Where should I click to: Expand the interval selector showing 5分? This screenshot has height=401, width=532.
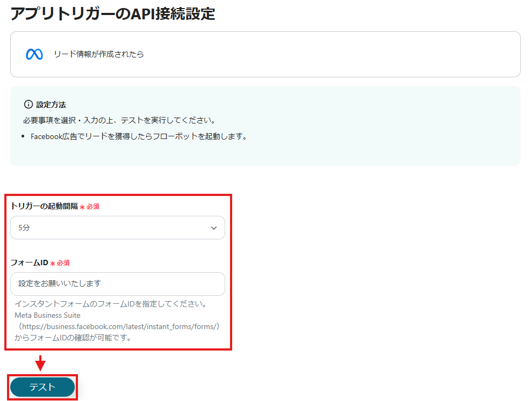117,228
